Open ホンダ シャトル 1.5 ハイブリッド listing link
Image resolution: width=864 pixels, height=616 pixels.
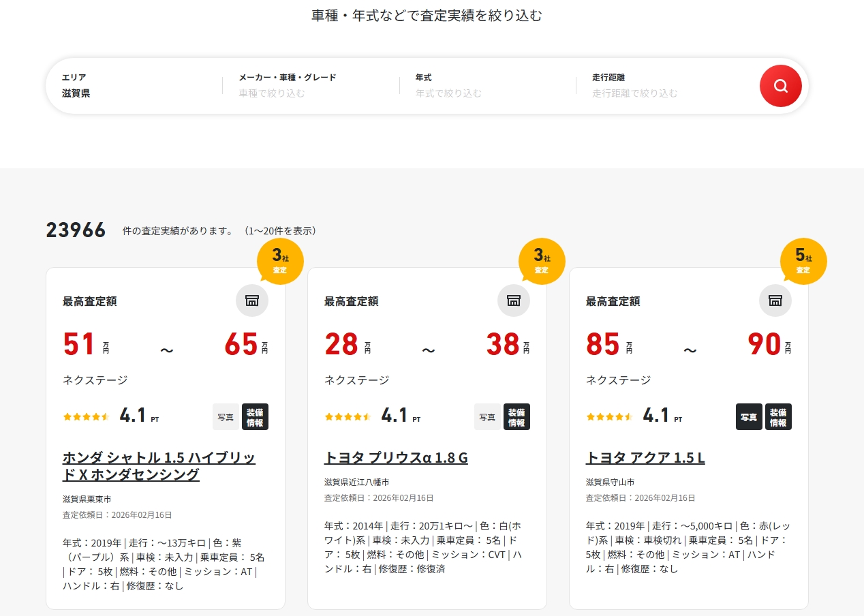[x=159, y=466]
